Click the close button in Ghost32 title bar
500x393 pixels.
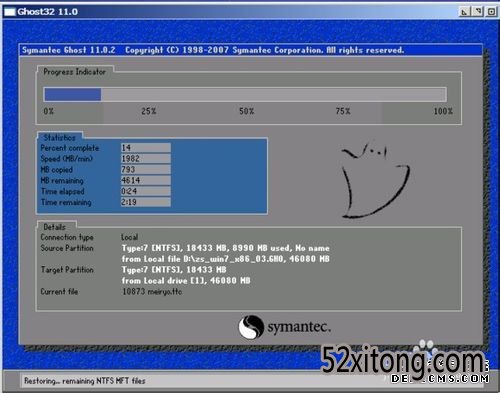[x=491, y=12]
